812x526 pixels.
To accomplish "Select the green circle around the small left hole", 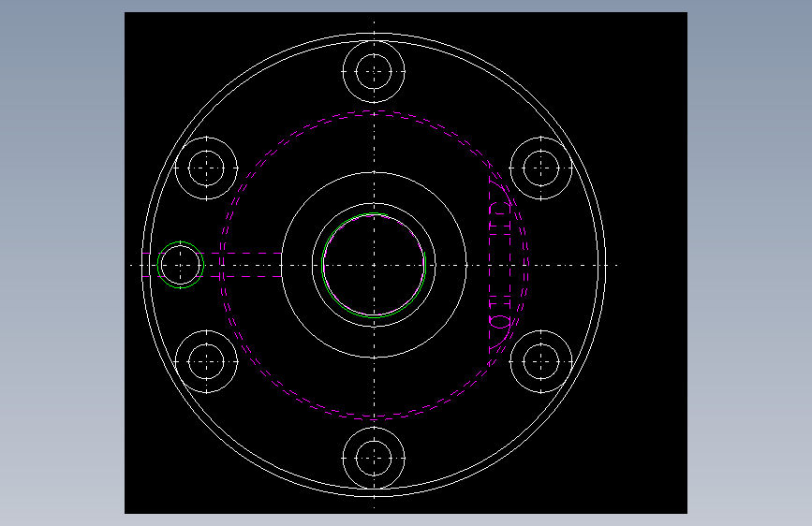I will point(181,265).
